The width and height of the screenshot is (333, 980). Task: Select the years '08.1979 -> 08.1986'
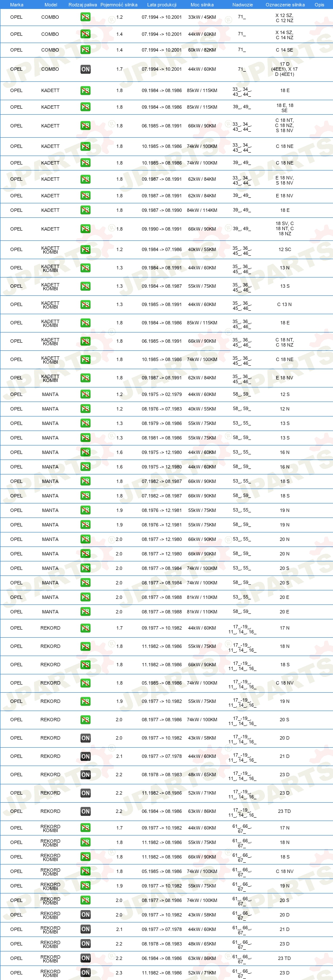(x=162, y=423)
